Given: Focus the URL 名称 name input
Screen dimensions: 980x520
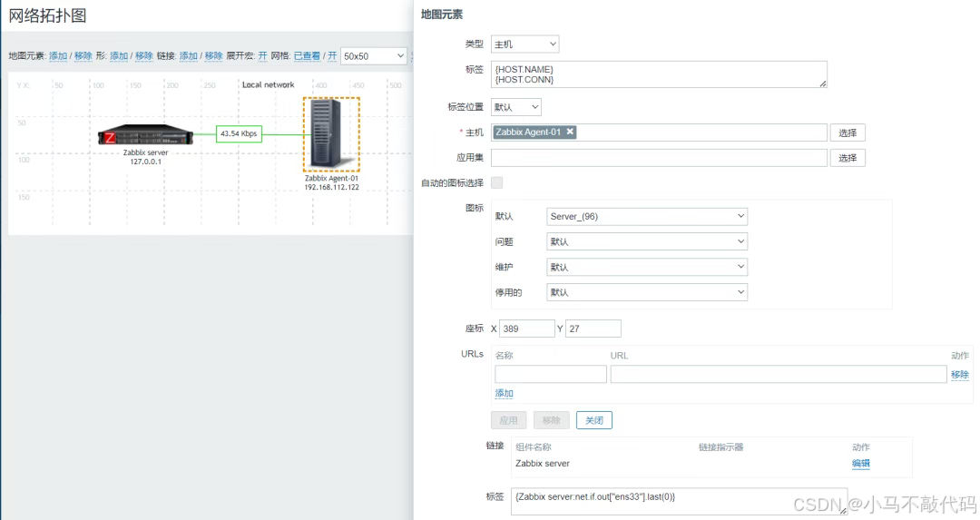Looking at the screenshot, I should point(551,374).
